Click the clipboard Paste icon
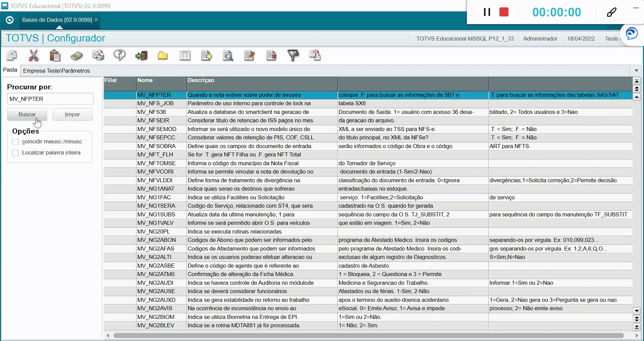644x341 pixels. coord(55,55)
